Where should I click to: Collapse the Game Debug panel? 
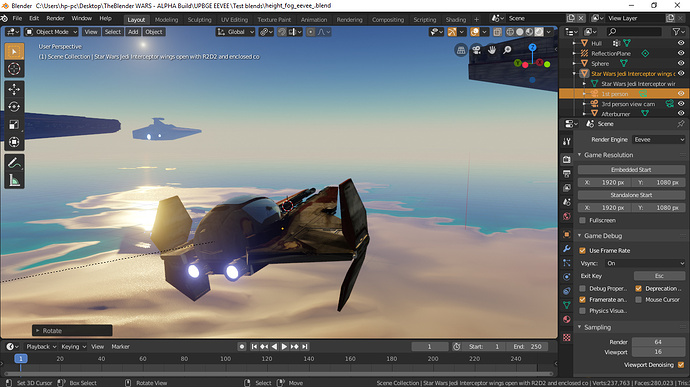point(580,236)
